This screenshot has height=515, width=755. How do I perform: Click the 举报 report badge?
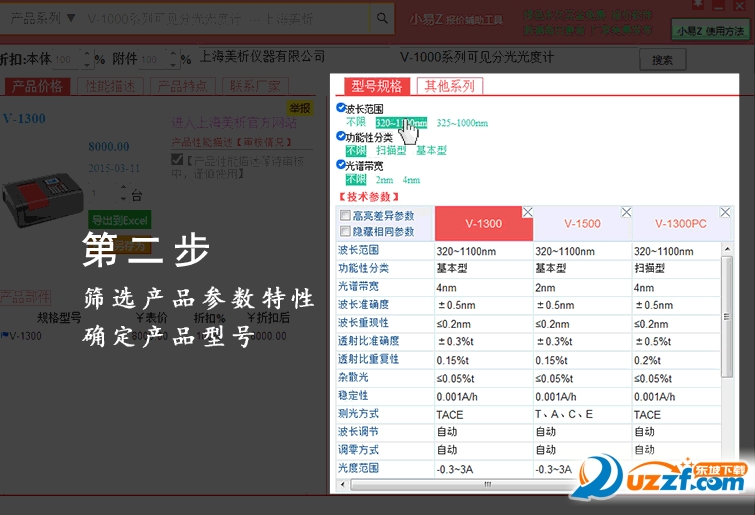tap(300, 108)
